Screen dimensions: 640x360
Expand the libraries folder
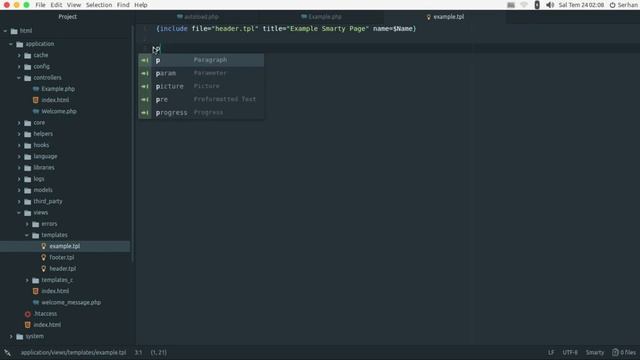pyautogui.click(x=19, y=168)
